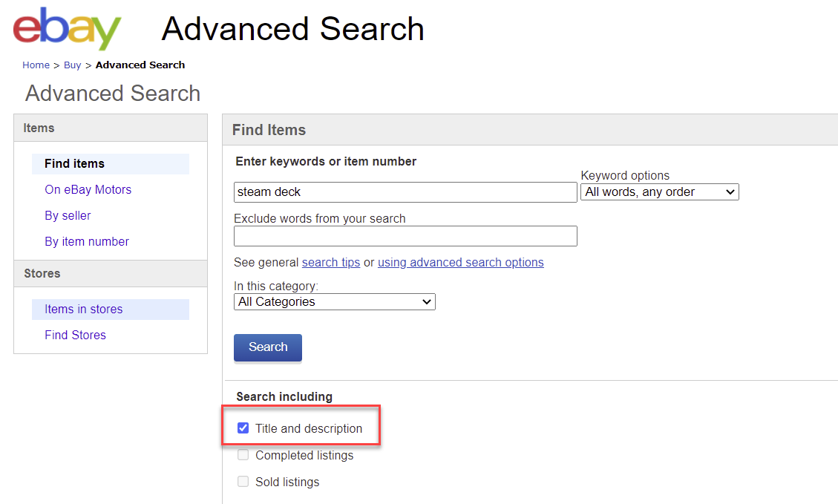Enable the Completed listings checkbox

tap(243, 455)
